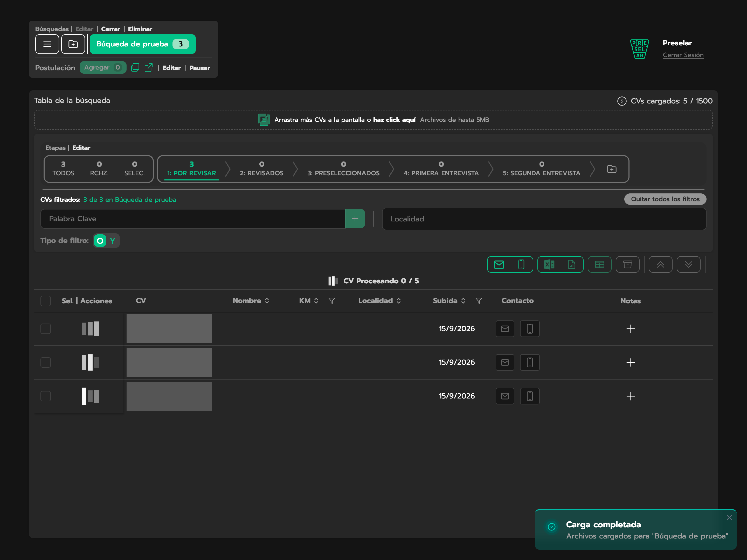Switch filter type to O

coord(100,241)
